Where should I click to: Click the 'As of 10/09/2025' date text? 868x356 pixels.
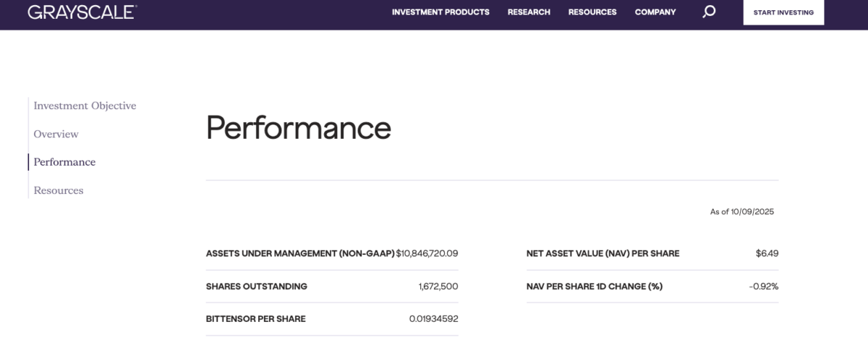tap(742, 212)
